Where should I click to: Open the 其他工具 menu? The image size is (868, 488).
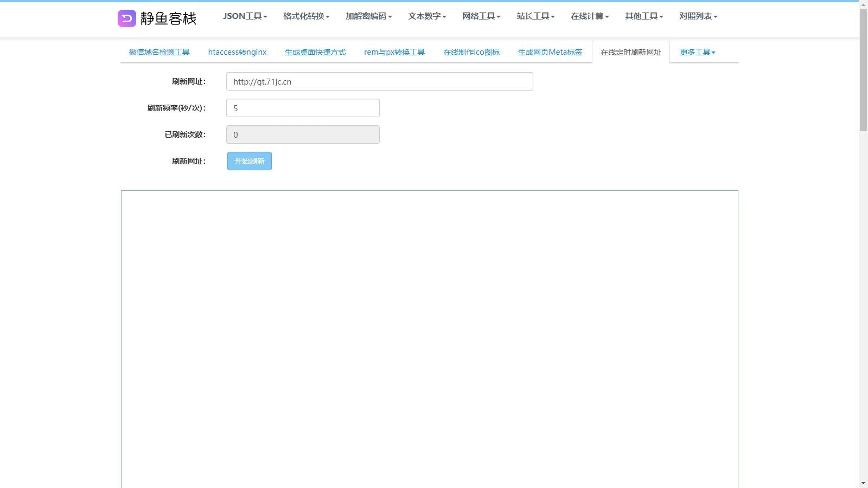[644, 16]
